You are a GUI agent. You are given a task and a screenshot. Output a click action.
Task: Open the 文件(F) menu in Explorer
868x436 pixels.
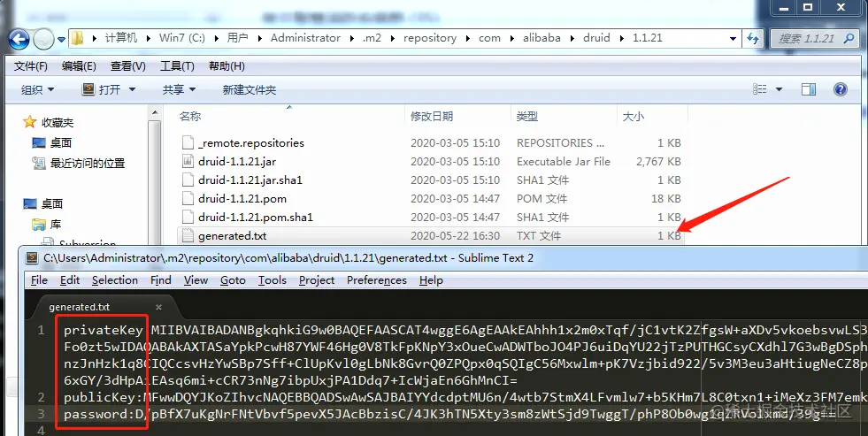30,65
